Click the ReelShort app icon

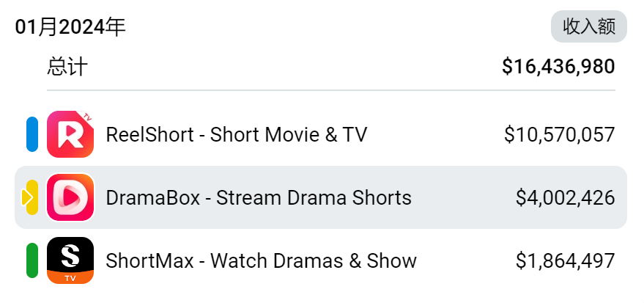(70, 134)
